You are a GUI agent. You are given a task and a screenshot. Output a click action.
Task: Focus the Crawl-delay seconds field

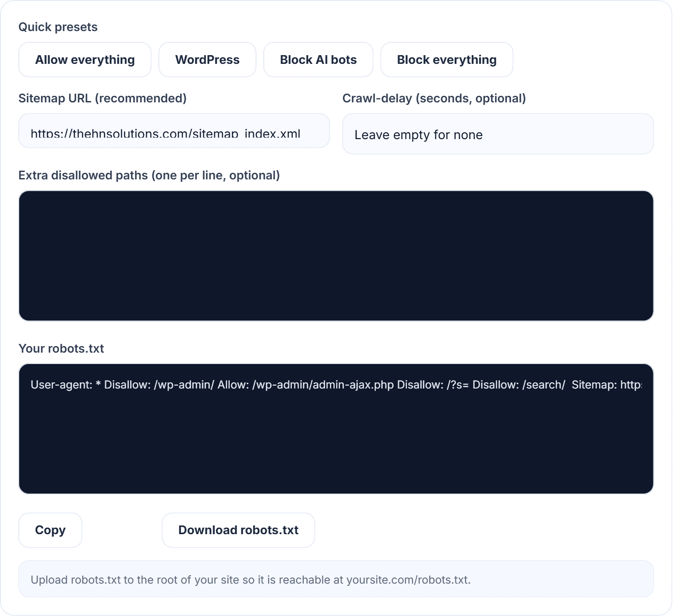pos(498,134)
